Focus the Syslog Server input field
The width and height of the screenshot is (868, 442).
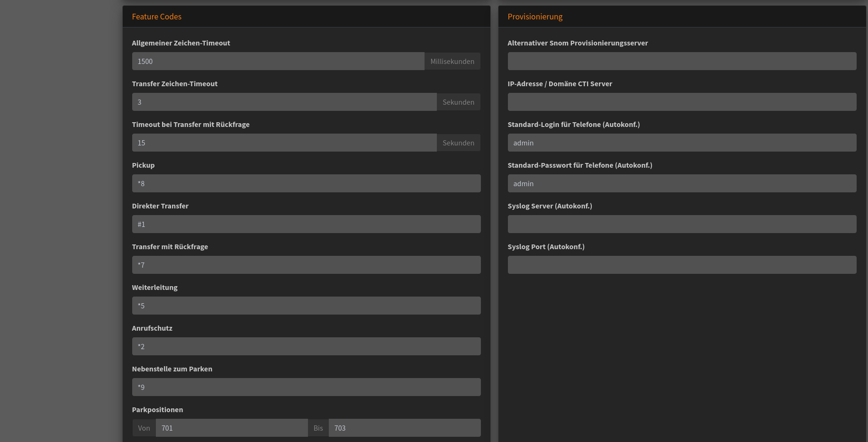[682, 224]
